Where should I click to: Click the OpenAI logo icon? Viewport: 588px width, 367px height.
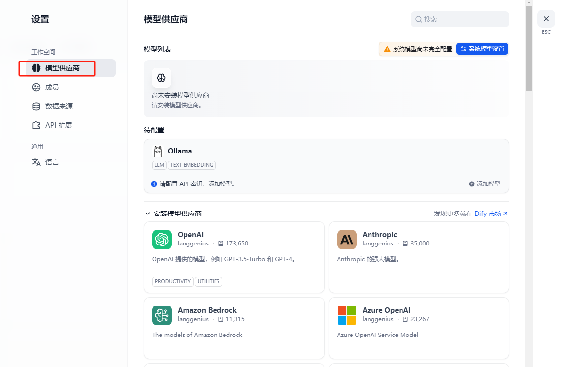click(x=161, y=240)
